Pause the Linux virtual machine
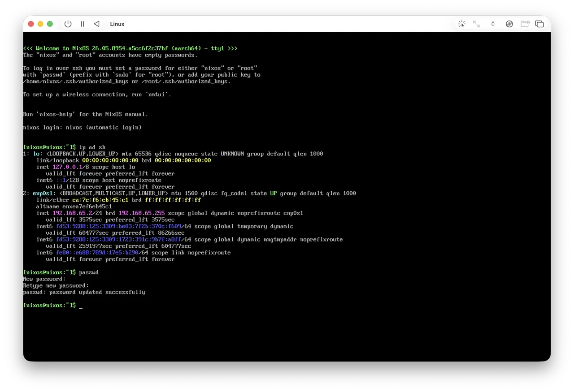 [83, 24]
